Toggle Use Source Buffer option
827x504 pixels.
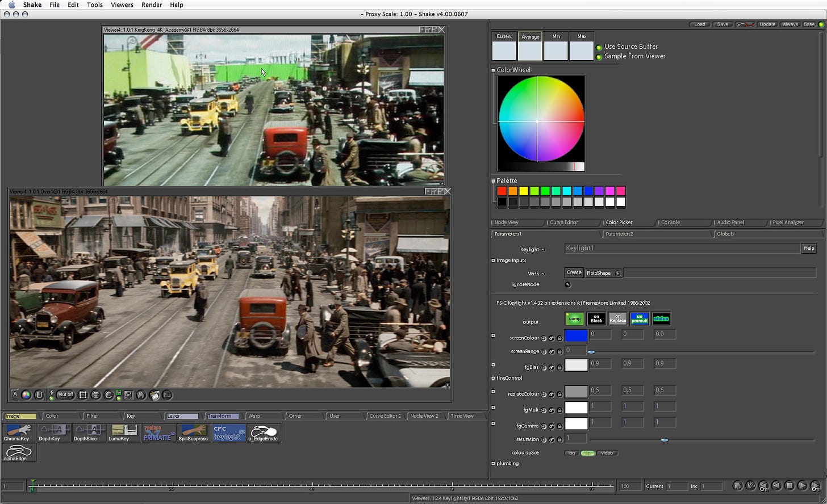click(599, 47)
